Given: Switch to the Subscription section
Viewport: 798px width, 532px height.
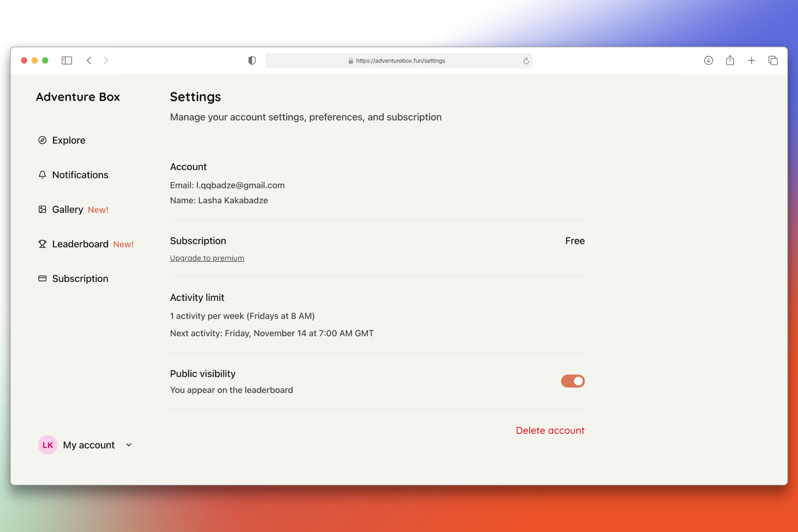Looking at the screenshot, I should (80, 278).
